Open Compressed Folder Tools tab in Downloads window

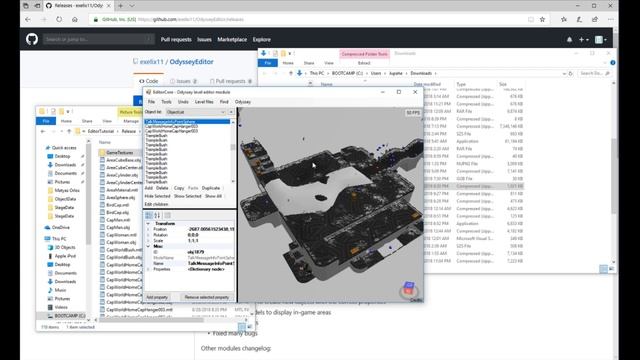364,54
